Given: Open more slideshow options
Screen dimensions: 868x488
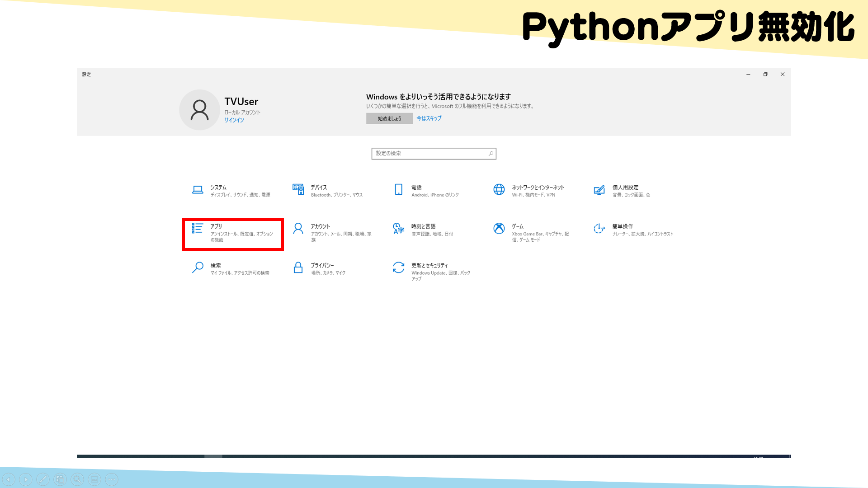Looking at the screenshot, I should coord(112,479).
